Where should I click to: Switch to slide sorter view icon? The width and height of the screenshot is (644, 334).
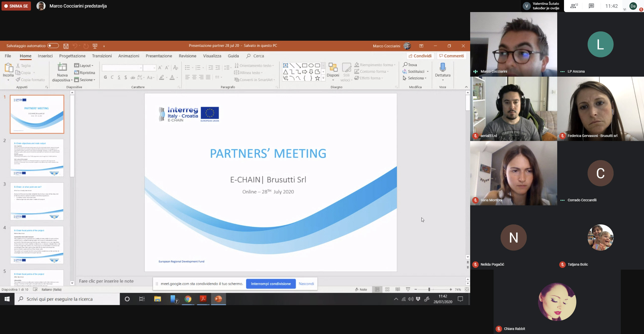click(x=387, y=290)
